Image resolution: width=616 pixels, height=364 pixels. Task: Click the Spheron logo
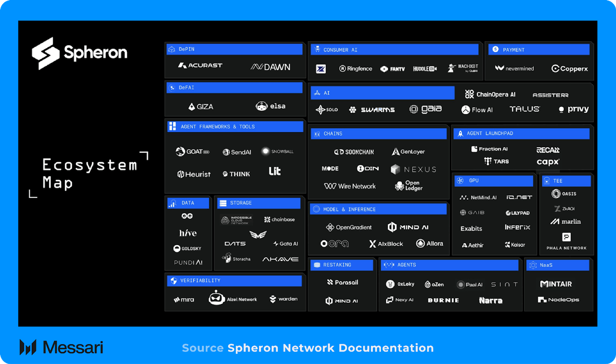tap(80, 53)
